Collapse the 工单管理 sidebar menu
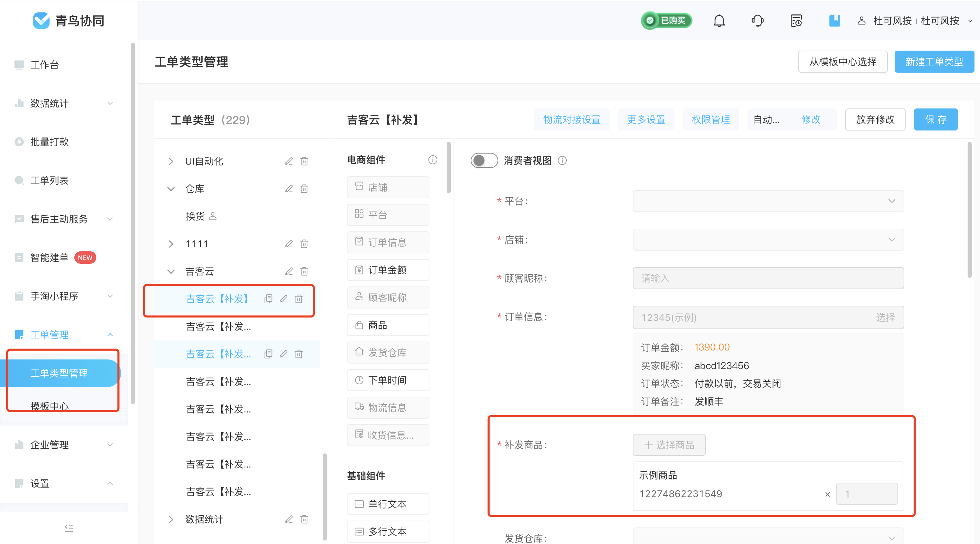Viewport: 980px width, 544px height. pyautogui.click(x=64, y=335)
